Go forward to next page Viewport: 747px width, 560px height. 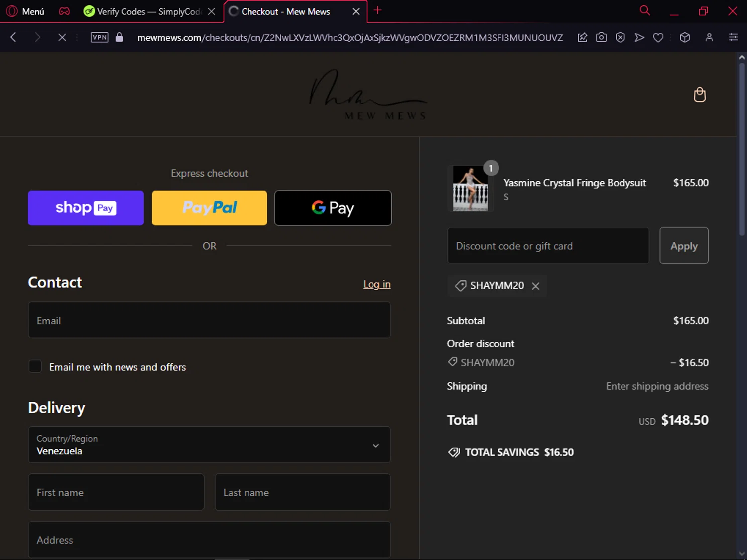(x=37, y=37)
